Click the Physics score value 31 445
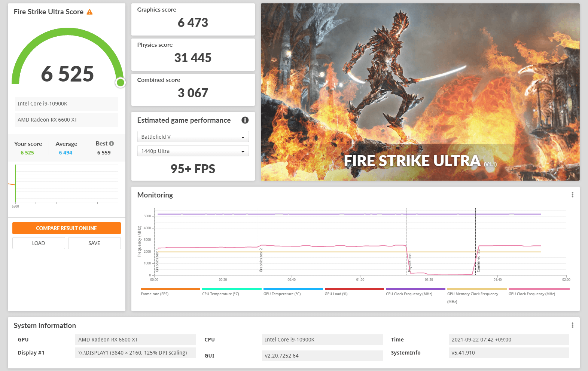The width and height of the screenshot is (588, 371). (193, 58)
